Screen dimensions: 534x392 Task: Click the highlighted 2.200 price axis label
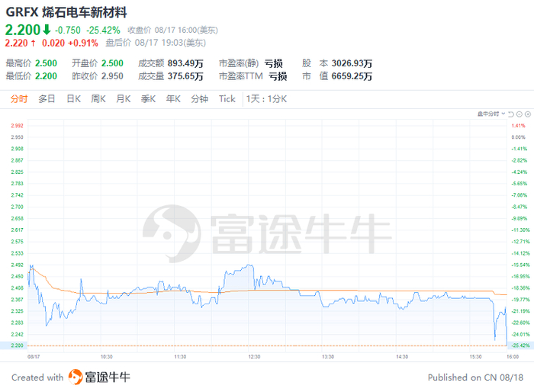(x=17, y=345)
